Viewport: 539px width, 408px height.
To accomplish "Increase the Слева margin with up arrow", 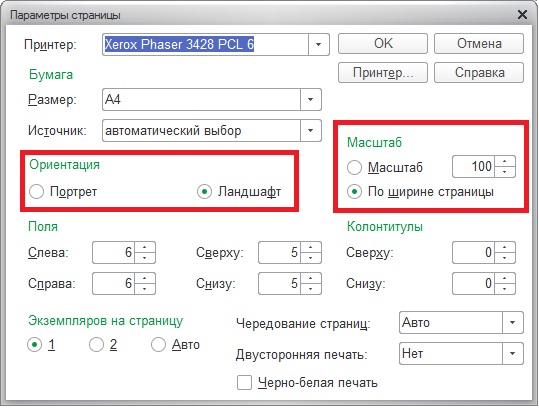I will coord(145,247).
